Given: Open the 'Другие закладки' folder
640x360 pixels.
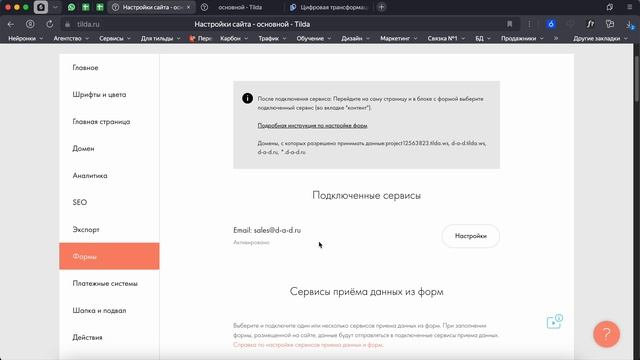Looking at the screenshot, I should pos(600,38).
